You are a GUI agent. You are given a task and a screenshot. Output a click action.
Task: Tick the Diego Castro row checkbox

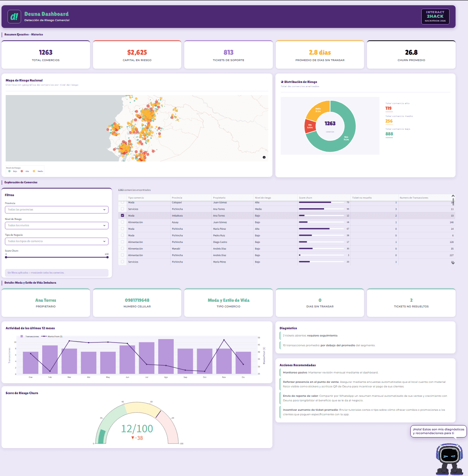pyautogui.click(x=122, y=242)
